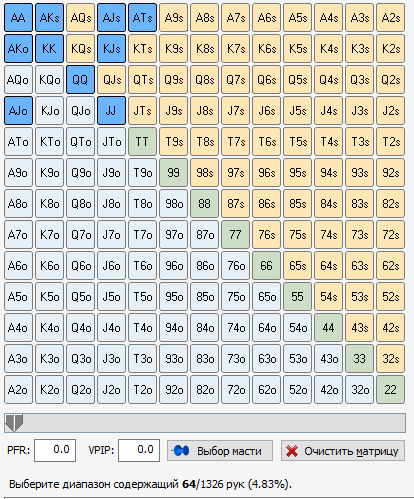Screen dimensions: 414x499
Task: Select the 22 pocket pair cell
Action: (x=390, y=390)
